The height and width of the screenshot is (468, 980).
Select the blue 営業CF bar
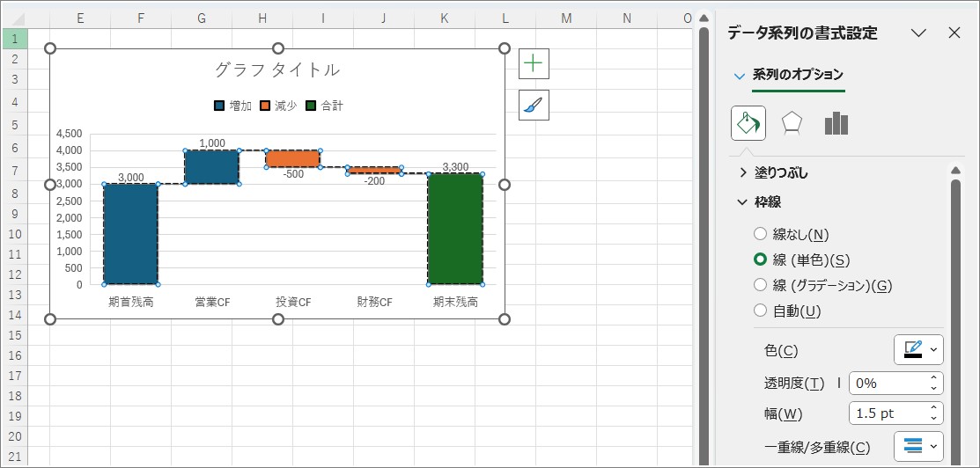[212, 167]
